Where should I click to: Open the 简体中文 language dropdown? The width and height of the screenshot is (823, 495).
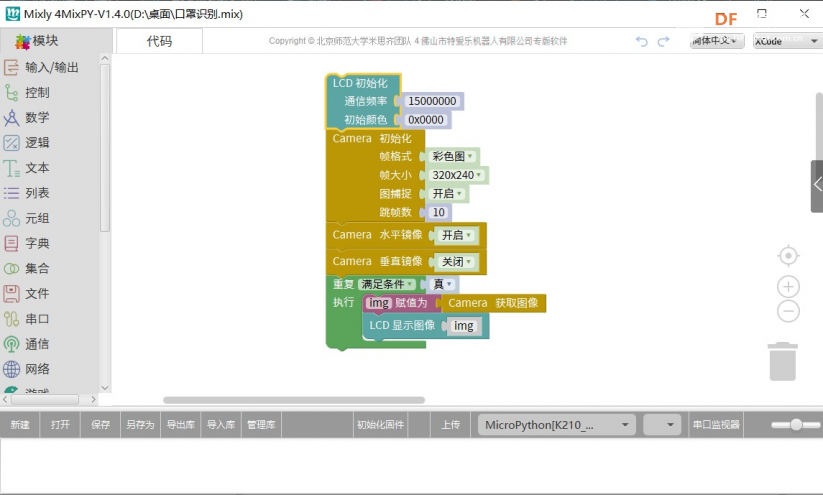coord(716,41)
